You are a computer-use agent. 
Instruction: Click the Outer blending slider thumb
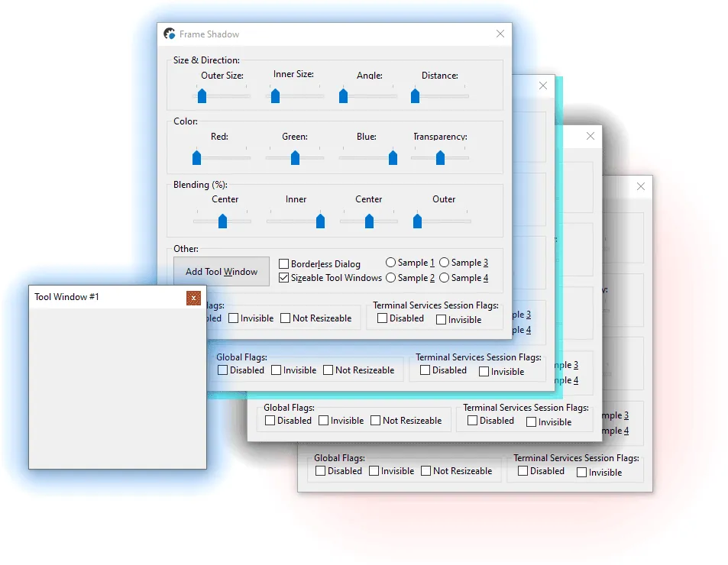(417, 221)
